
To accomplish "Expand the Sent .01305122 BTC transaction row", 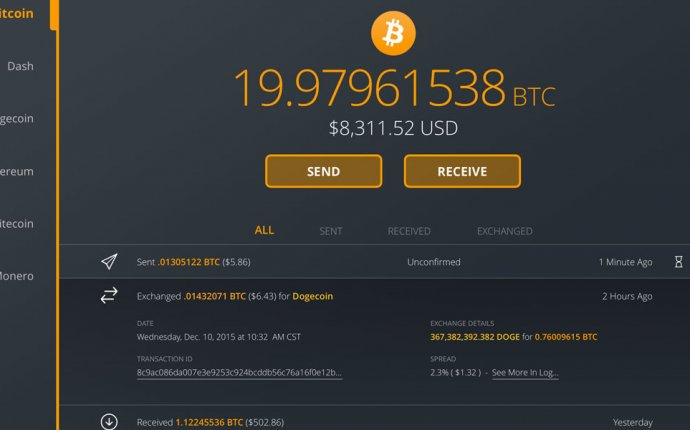I will (x=374, y=261).
